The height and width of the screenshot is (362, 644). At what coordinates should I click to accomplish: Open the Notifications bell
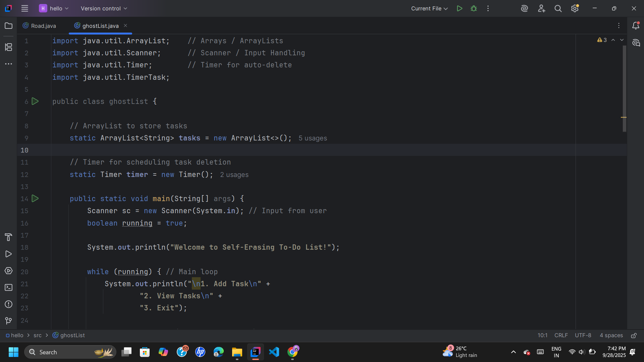(636, 26)
